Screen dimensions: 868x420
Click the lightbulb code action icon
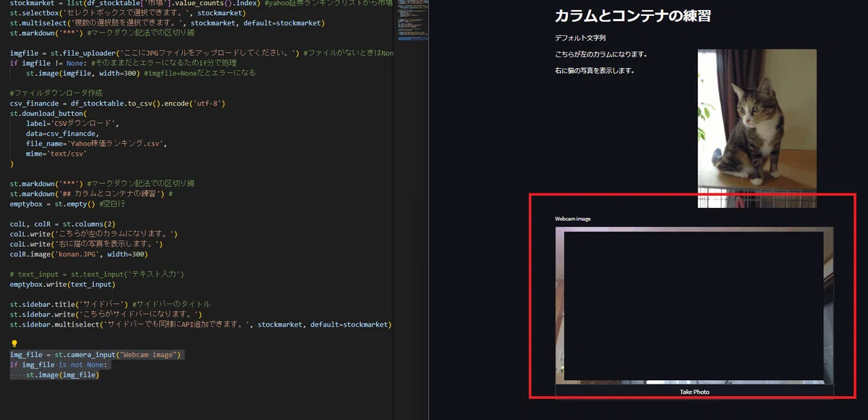[x=14, y=343]
